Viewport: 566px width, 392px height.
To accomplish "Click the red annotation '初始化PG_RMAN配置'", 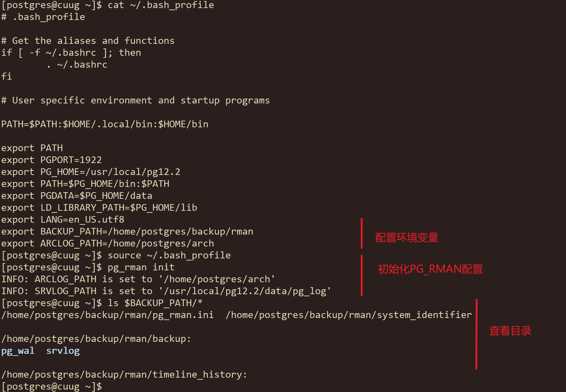I will (430, 269).
